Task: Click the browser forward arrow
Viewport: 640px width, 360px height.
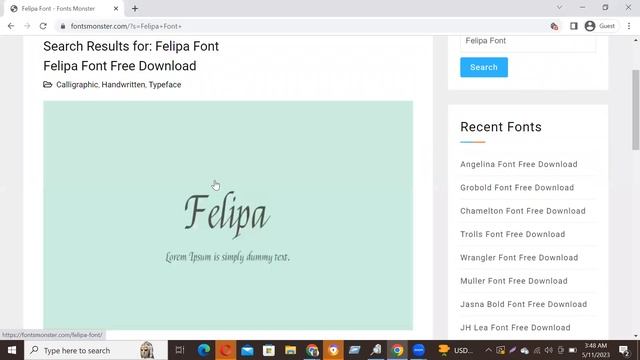Action: (x=27, y=26)
